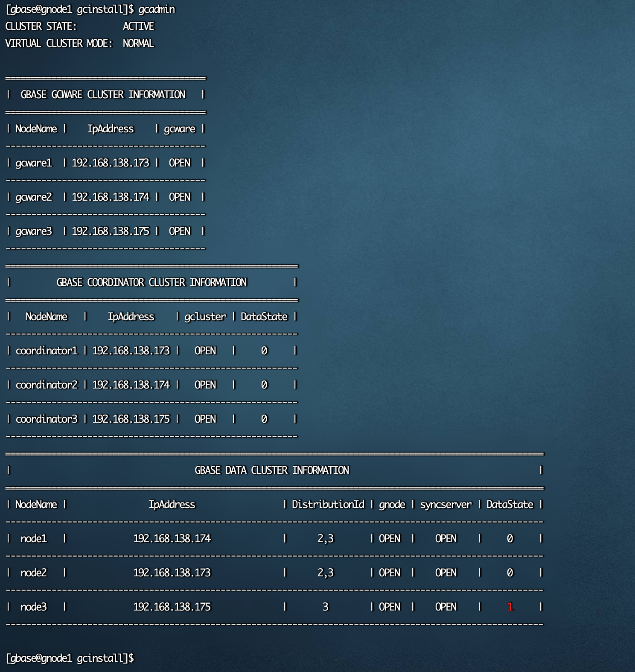The height and width of the screenshot is (672, 635).
Task: Click the IP address in the node2 row
Action: tap(172, 573)
